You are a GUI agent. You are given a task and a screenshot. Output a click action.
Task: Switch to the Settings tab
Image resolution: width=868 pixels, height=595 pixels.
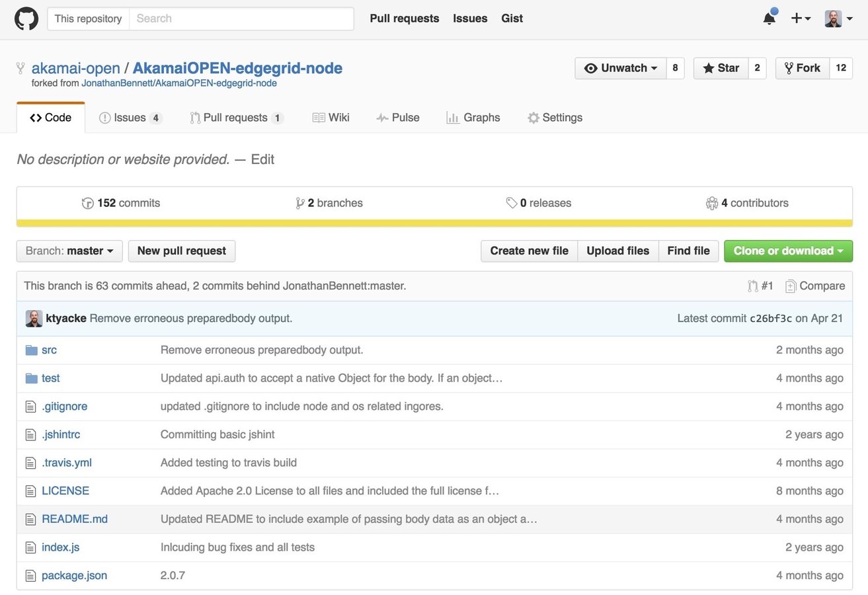click(555, 118)
